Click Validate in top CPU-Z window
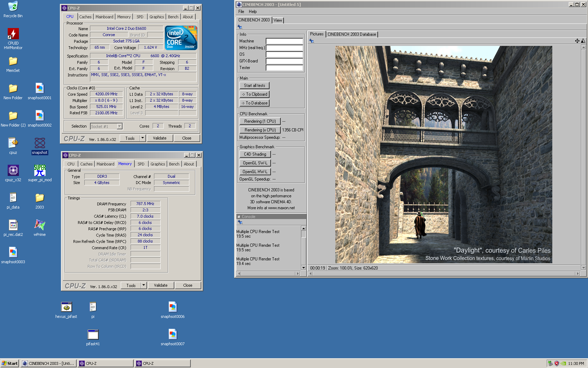 tap(160, 138)
